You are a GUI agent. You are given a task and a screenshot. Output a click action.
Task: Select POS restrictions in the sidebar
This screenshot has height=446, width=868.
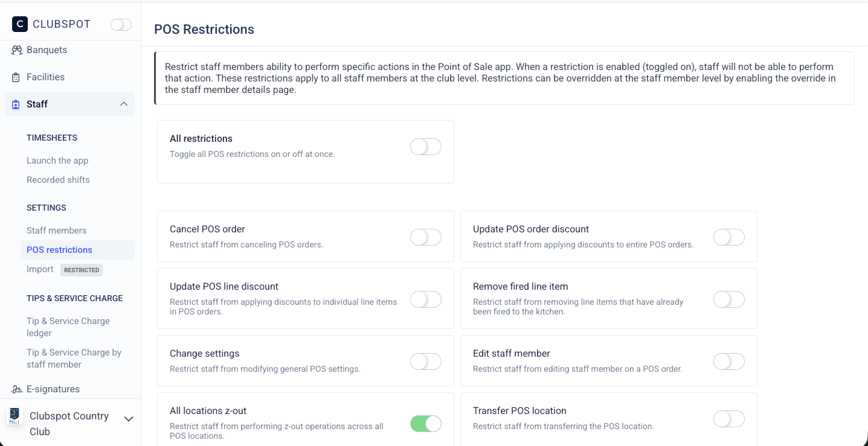(x=59, y=250)
